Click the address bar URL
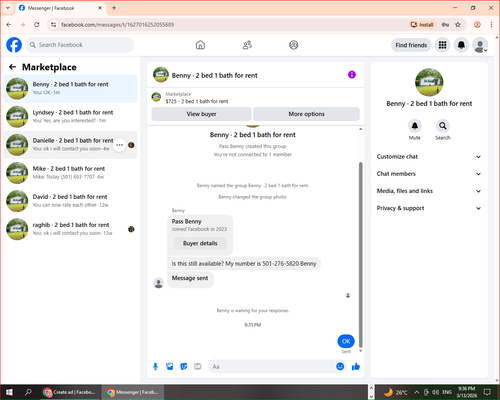This screenshot has width=500, height=400. (117, 25)
